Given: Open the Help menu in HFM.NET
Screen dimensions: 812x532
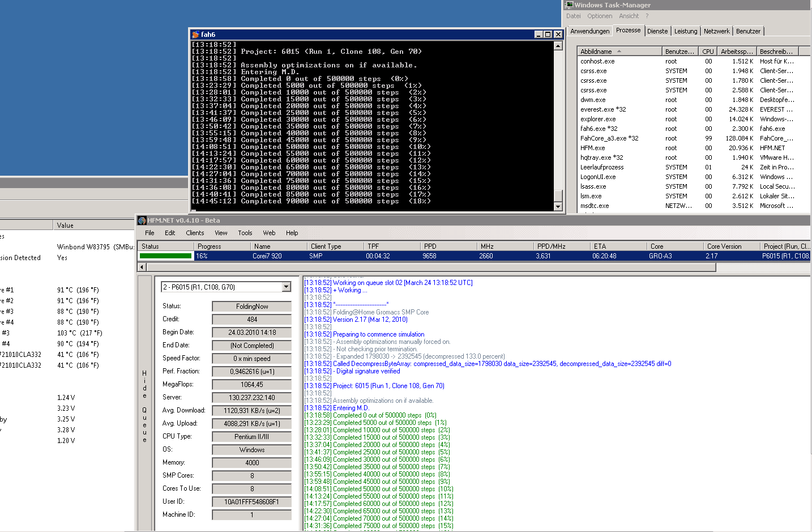Looking at the screenshot, I should click(x=292, y=233).
